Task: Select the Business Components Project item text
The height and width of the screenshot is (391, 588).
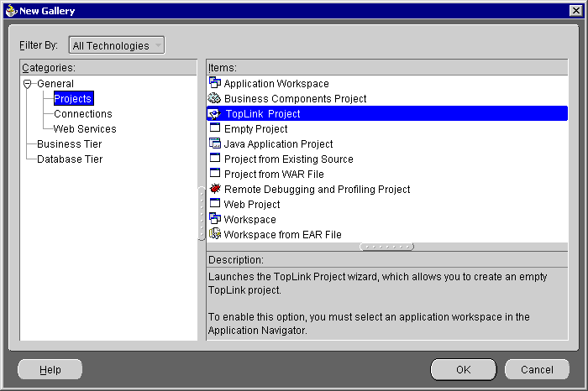Action: click(295, 98)
